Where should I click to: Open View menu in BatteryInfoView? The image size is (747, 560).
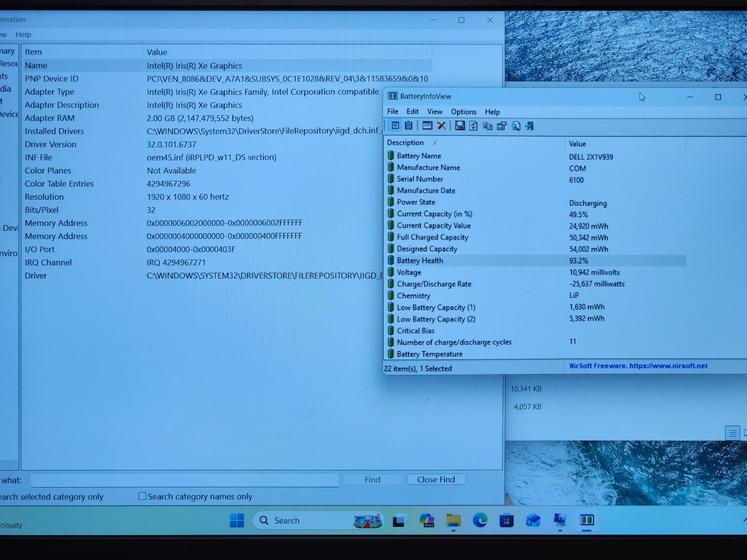click(435, 112)
